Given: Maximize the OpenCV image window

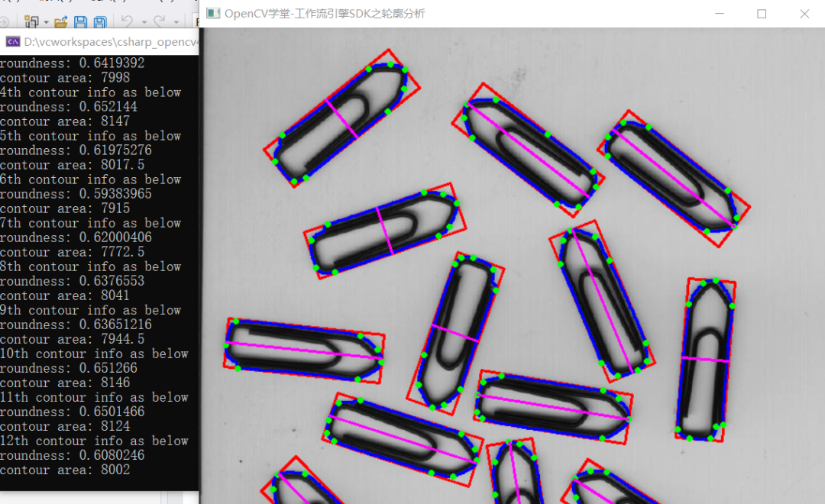Looking at the screenshot, I should pos(762,14).
